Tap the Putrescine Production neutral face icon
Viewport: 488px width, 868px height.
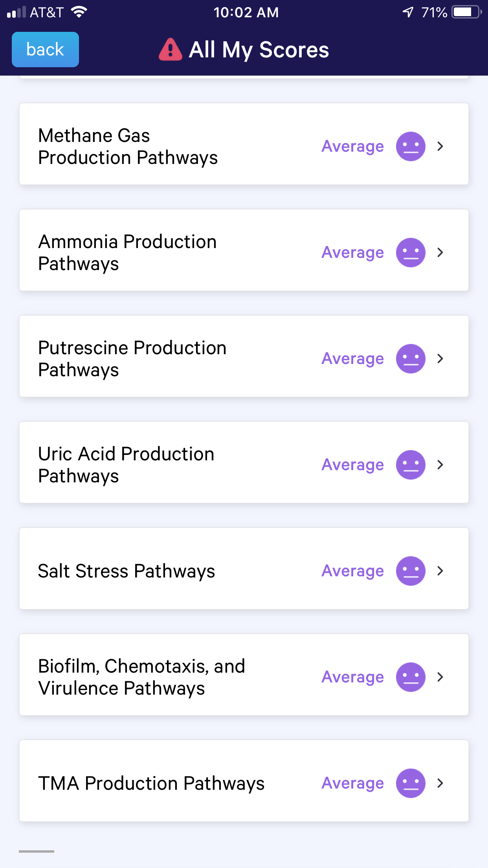[x=411, y=359]
